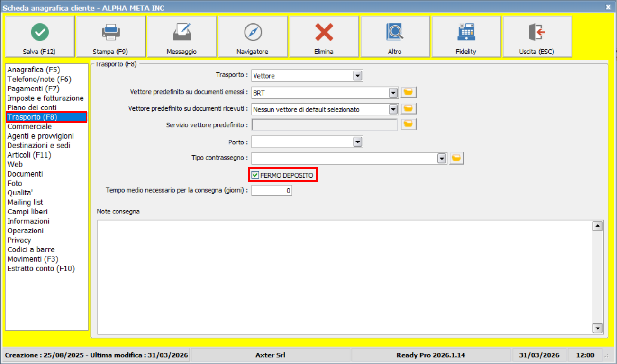Select Estratto conto (F10) in the sidebar
The width and height of the screenshot is (617, 364).
coord(46,268)
